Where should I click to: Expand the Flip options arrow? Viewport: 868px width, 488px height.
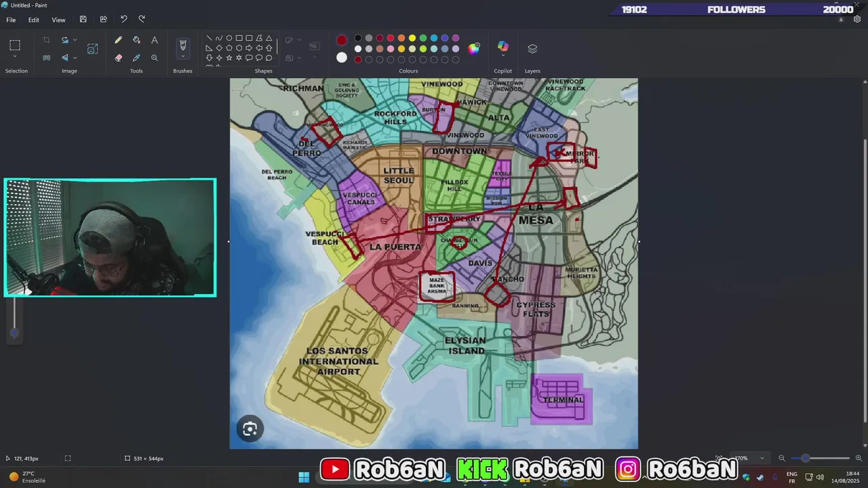[75, 58]
